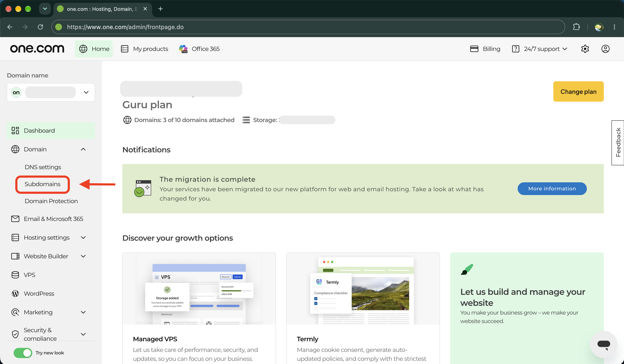624x364 pixels.
Task: Click the Change plan button
Action: click(x=578, y=91)
